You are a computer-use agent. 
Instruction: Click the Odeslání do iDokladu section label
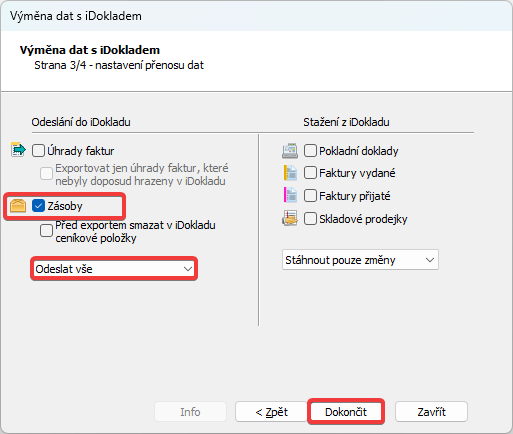pos(81,122)
